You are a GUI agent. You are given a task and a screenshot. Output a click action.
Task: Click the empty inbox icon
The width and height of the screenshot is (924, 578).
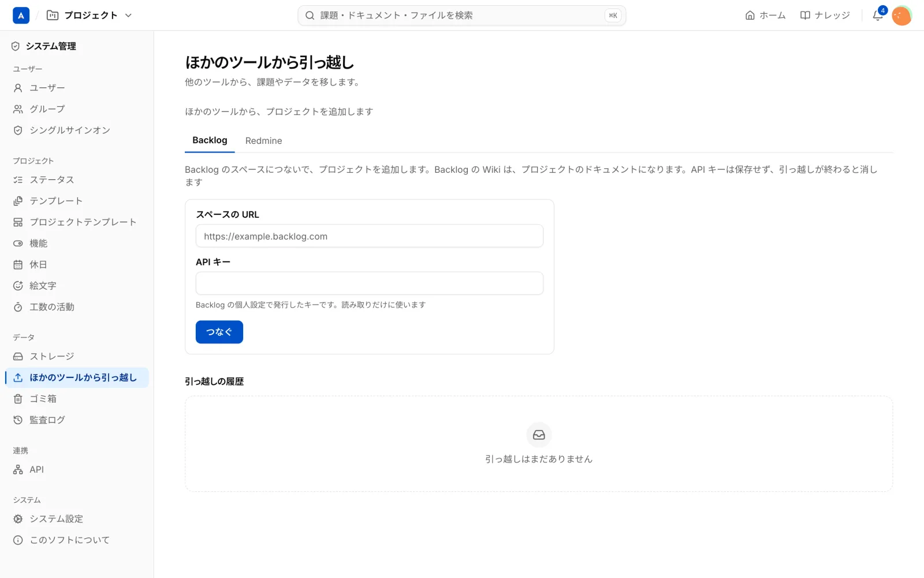[x=539, y=435]
